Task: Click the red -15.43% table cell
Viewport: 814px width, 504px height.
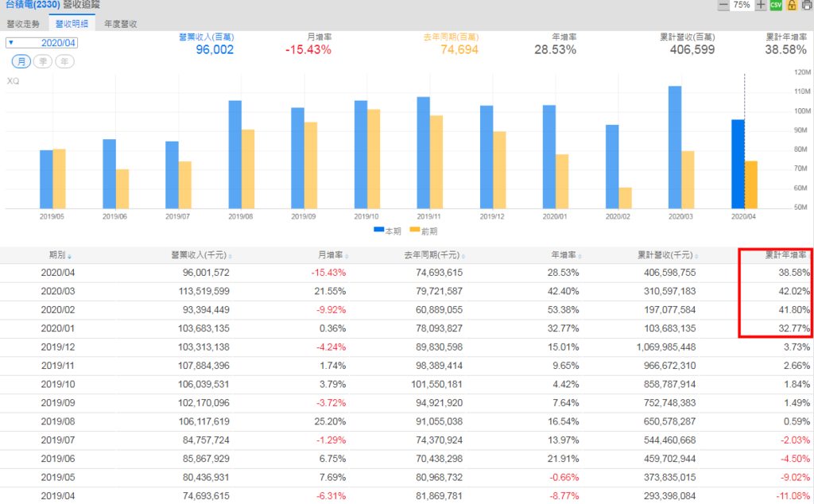Action: pyautogui.click(x=328, y=273)
